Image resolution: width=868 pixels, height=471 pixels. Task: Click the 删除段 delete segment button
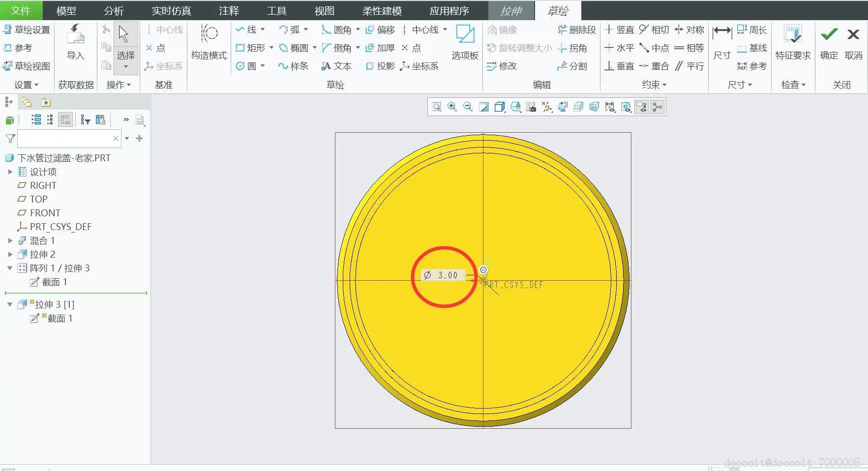click(x=576, y=30)
